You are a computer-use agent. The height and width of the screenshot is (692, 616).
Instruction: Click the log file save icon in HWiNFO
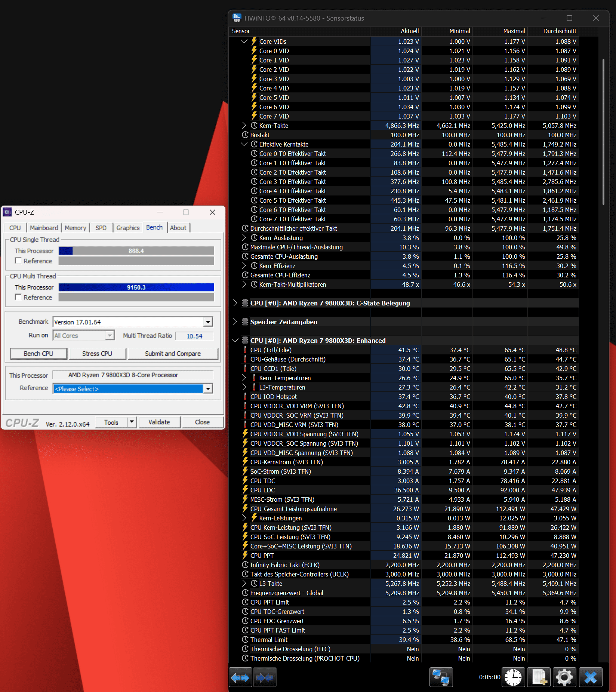coord(539,677)
